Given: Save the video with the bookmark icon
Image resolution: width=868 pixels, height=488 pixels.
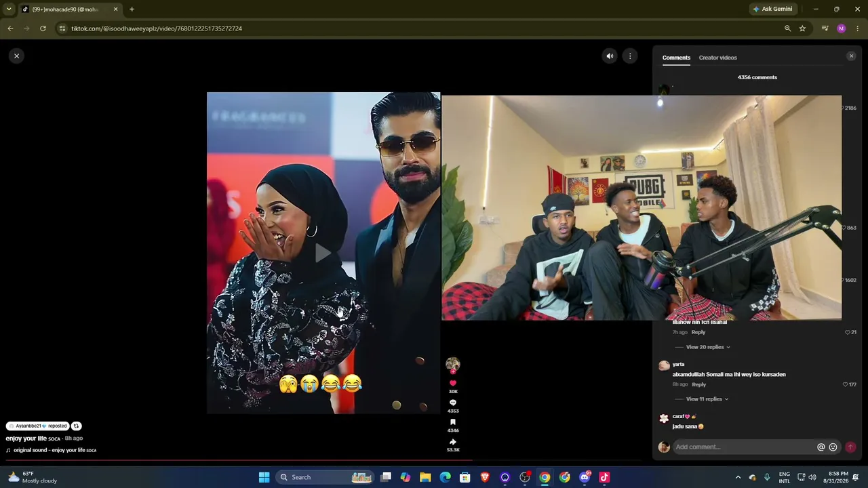Looking at the screenshot, I should click(x=453, y=422).
